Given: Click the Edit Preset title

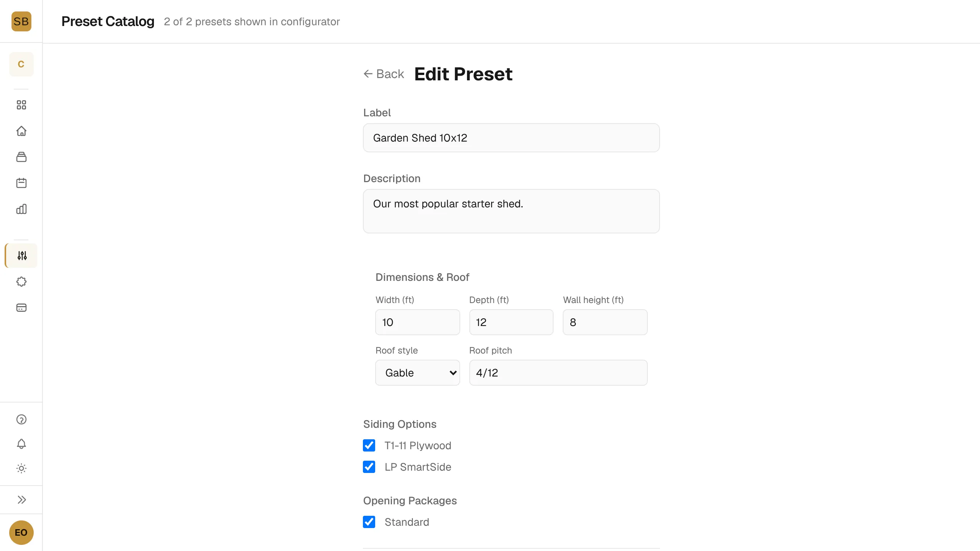Looking at the screenshot, I should (x=463, y=74).
